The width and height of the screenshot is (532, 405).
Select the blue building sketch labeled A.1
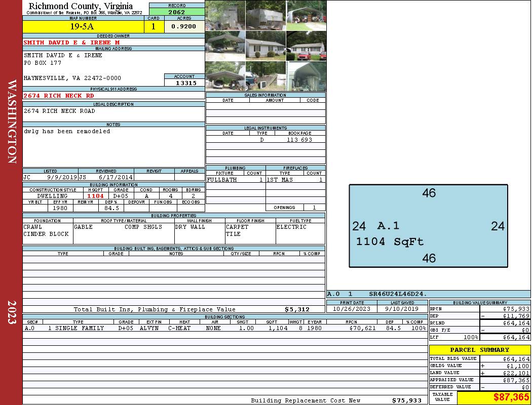(x=428, y=226)
